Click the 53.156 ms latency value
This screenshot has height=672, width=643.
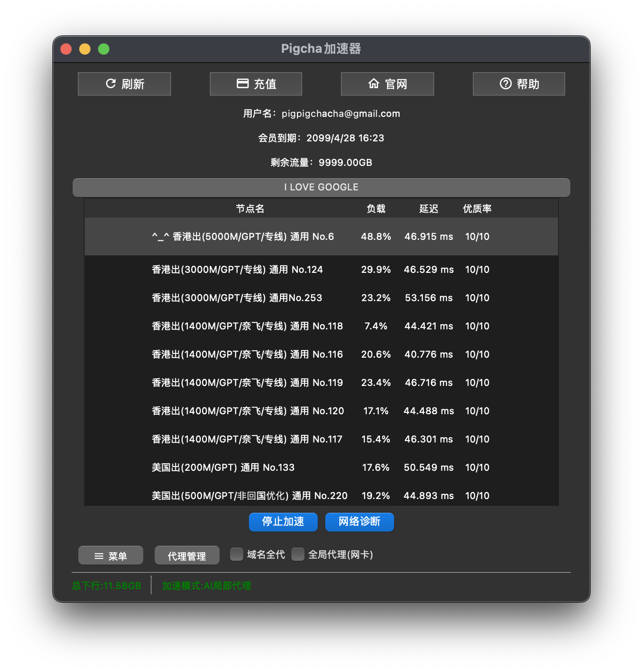click(x=429, y=298)
